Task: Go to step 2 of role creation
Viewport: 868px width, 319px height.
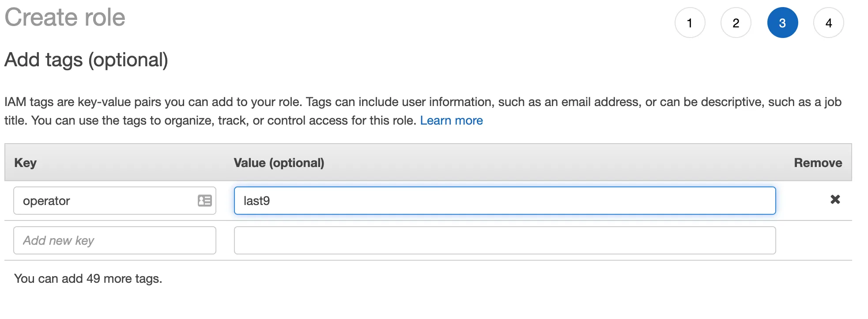Action: point(736,23)
